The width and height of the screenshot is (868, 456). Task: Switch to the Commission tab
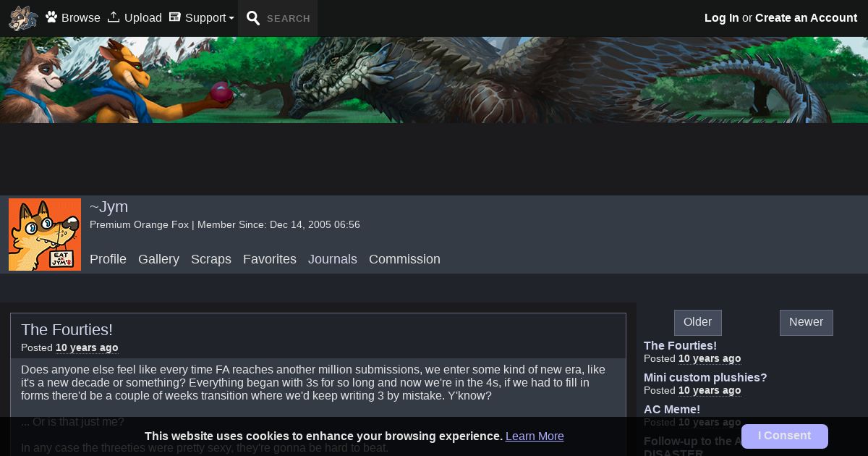coord(404,259)
